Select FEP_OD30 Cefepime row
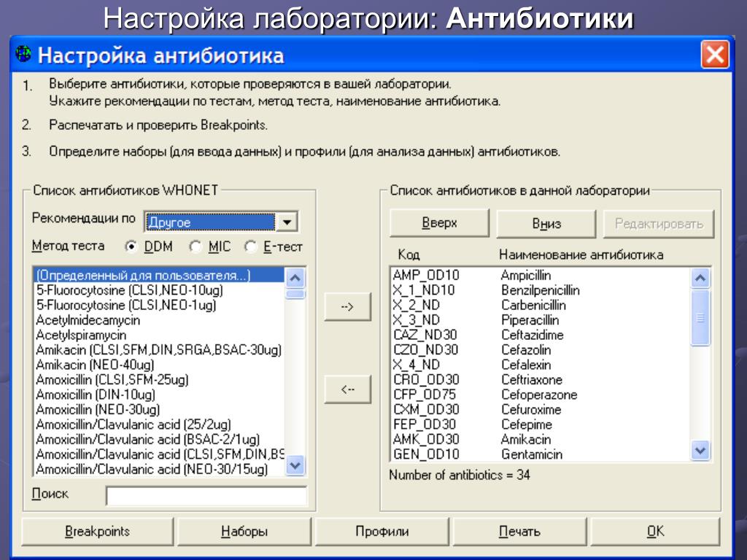747x560 pixels. coord(541,424)
